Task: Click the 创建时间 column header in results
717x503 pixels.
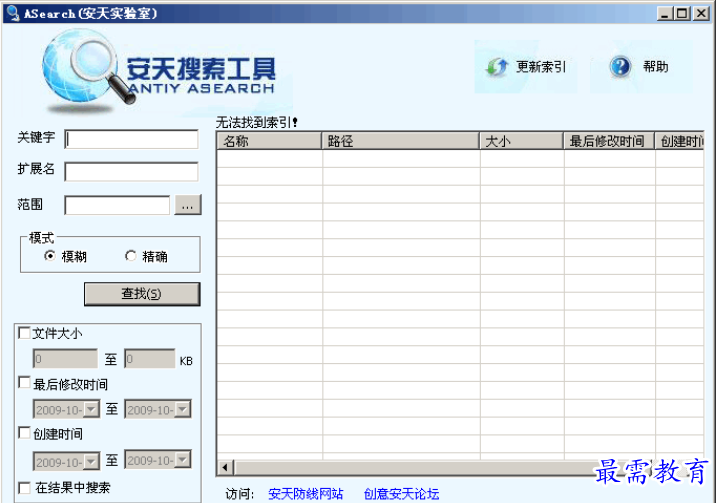Action: click(x=680, y=141)
